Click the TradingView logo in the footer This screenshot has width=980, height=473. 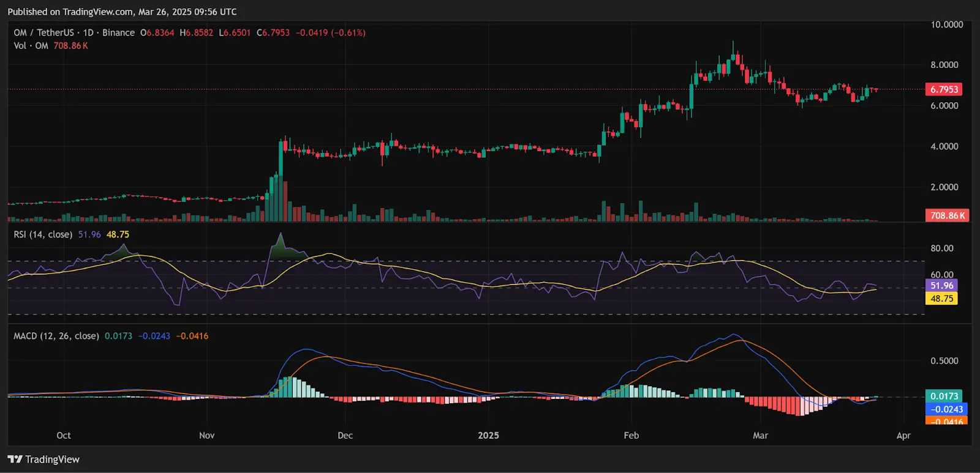43,460
